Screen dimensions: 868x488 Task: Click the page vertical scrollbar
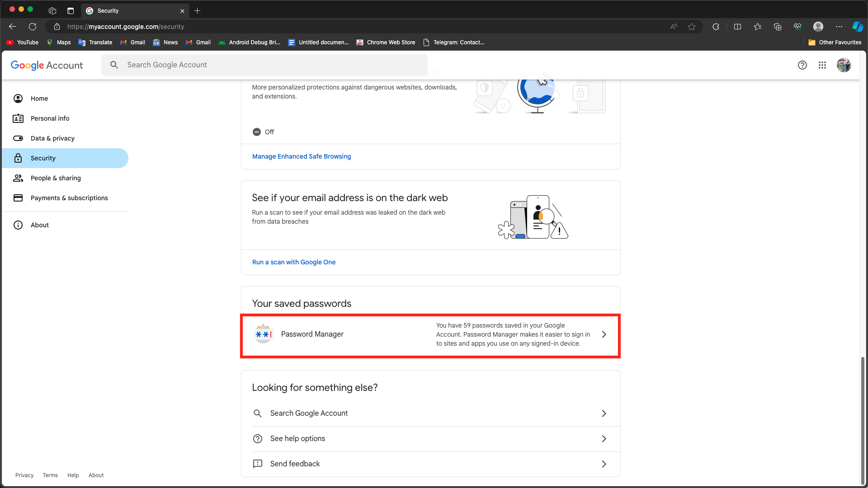click(x=863, y=420)
